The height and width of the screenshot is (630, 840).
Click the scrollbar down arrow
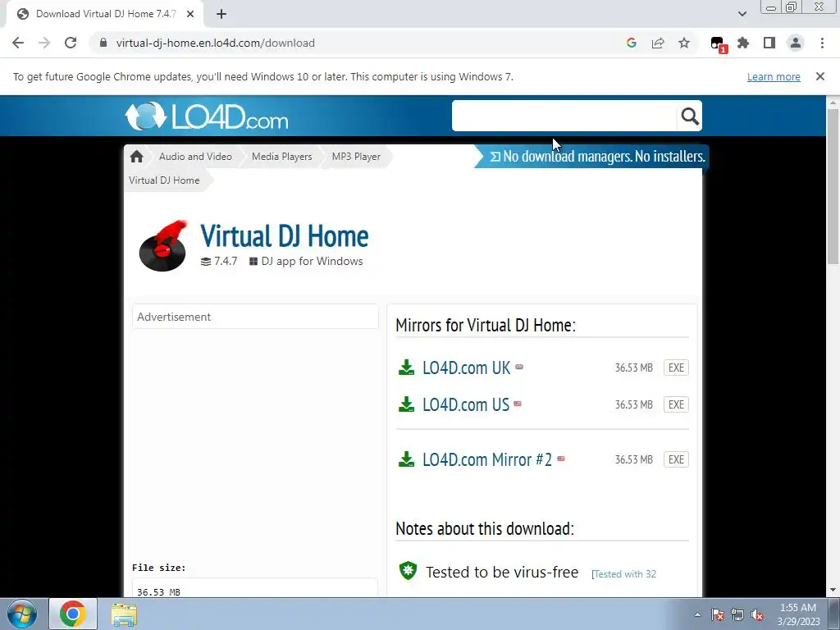pos(833,591)
